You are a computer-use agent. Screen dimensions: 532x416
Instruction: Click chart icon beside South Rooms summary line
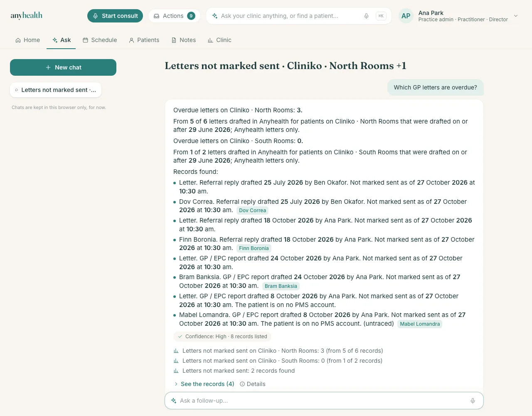pos(176,361)
